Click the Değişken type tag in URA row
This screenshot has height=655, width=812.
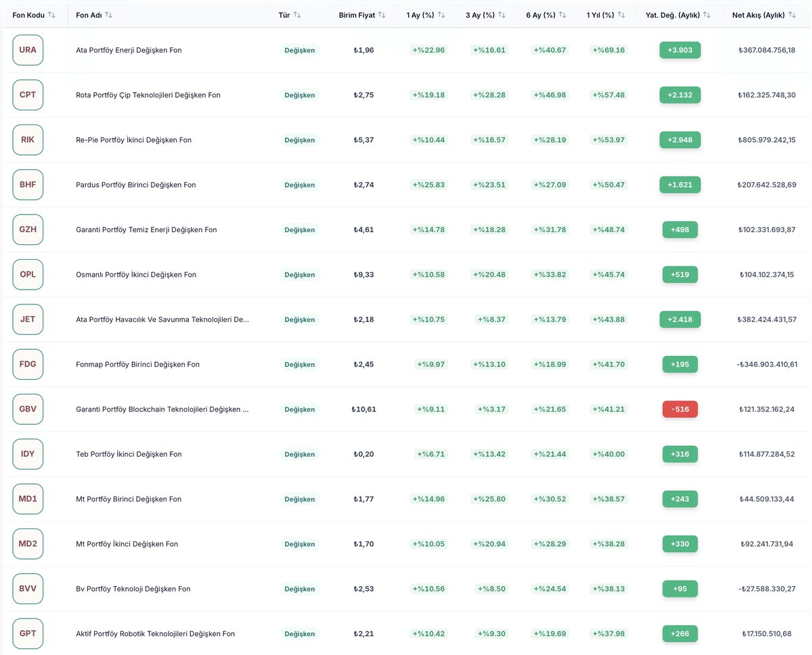coord(300,50)
